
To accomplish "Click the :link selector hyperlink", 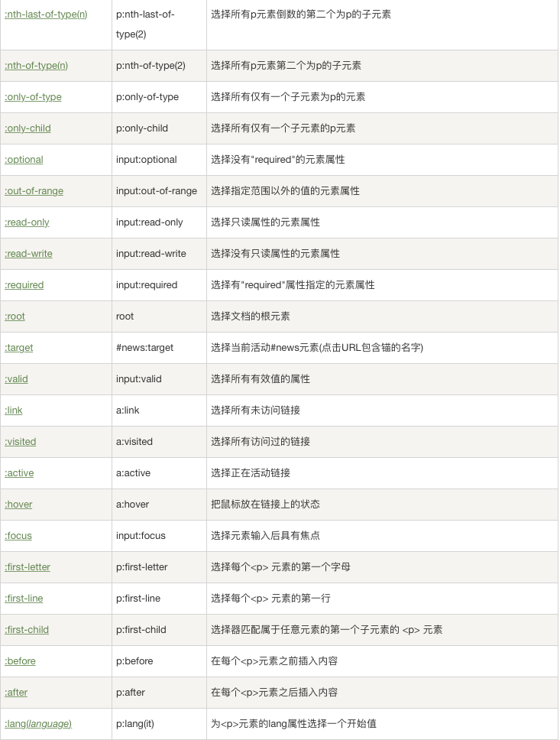I will 14,411.
